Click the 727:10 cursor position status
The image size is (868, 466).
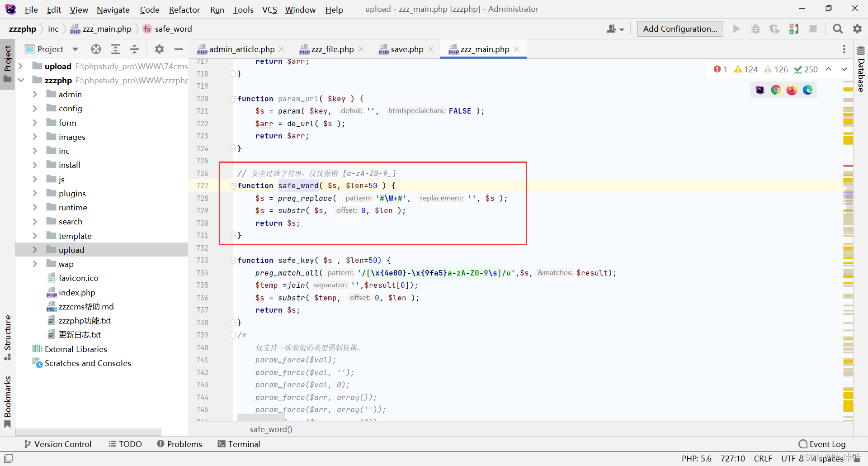point(732,458)
